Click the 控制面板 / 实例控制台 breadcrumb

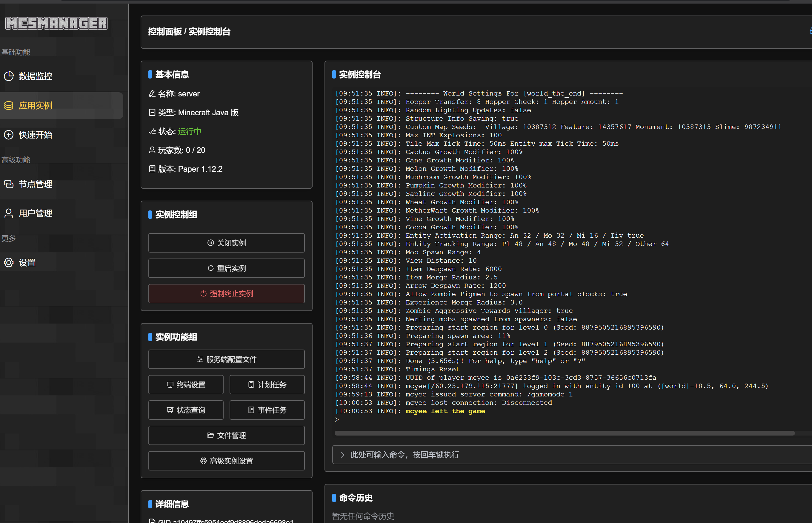[189, 32]
